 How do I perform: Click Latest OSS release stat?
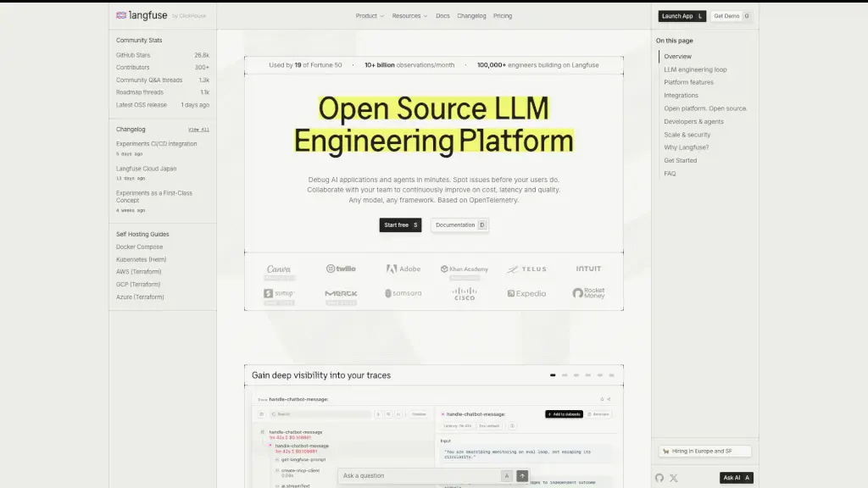point(163,105)
